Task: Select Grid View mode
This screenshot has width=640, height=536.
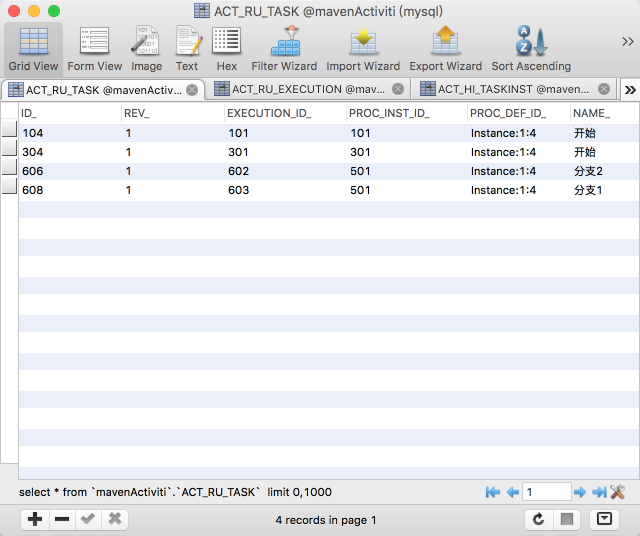Action: (34, 49)
